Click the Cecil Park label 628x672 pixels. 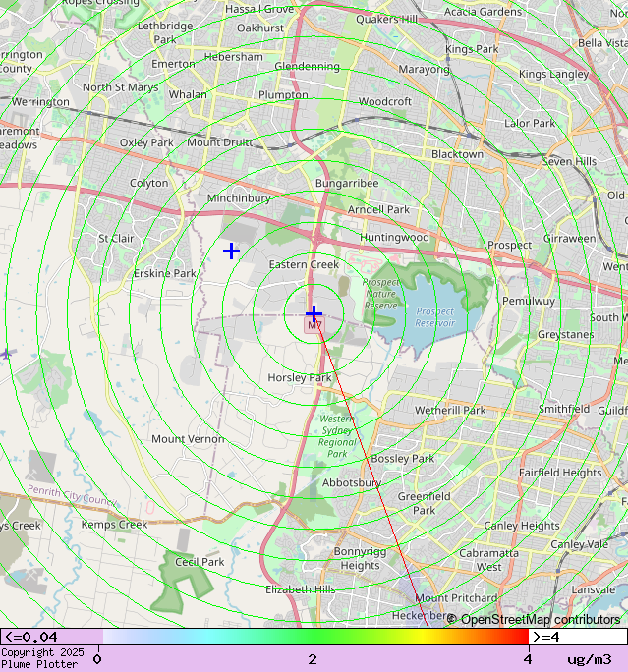click(200, 562)
